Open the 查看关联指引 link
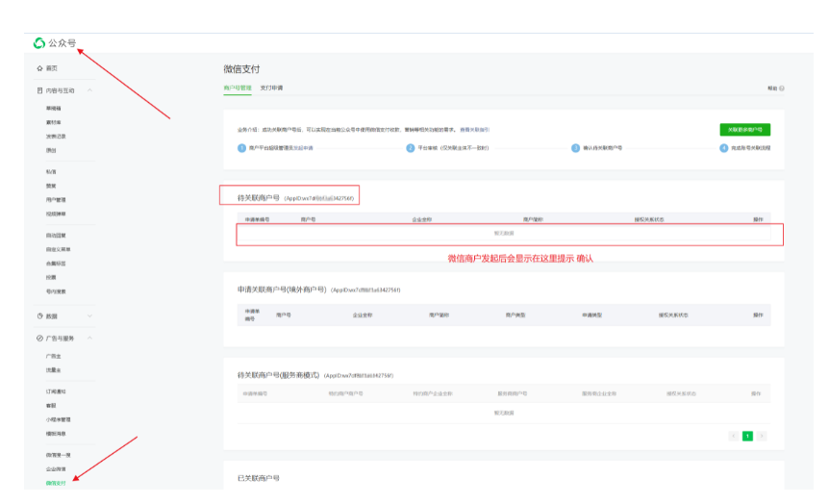Screen dimensions: 829x504 474,130
